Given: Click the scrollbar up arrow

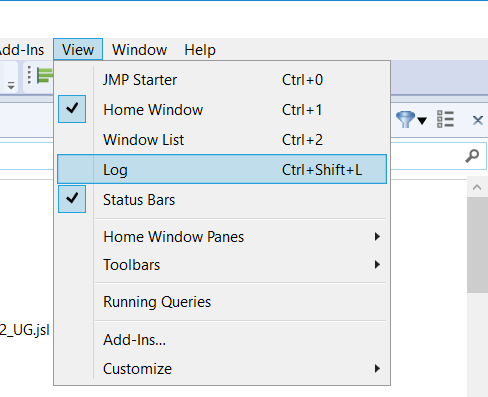Looking at the screenshot, I should coord(477,187).
